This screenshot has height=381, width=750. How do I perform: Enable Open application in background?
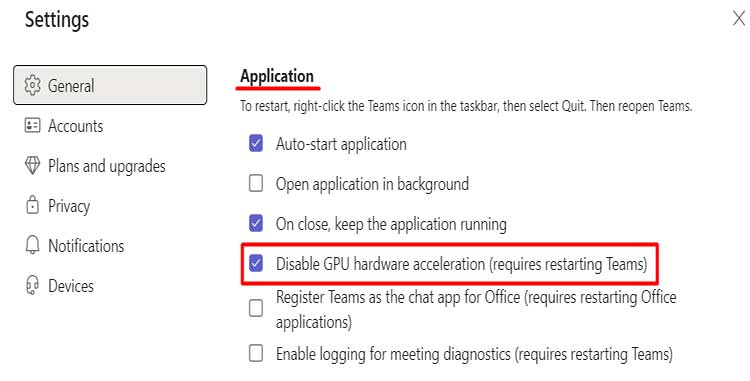[x=256, y=183]
